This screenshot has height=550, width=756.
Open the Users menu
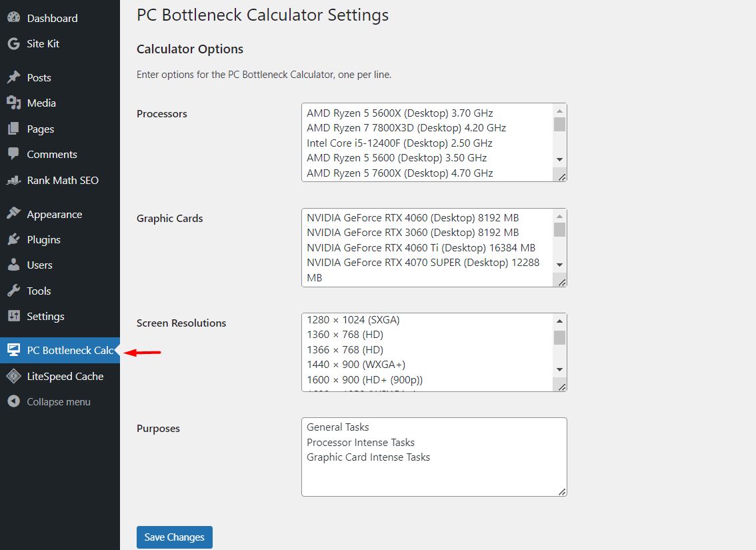pos(39,265)
